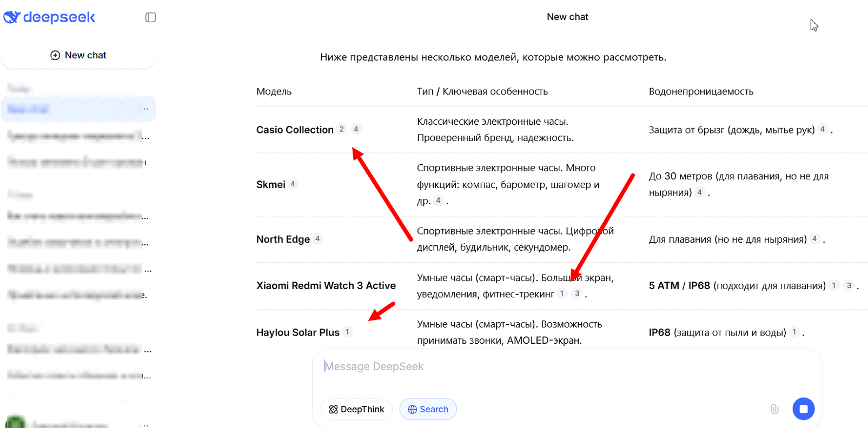Open citation 3 after 5 ATM / IP68 text

(x=849, y=285)
